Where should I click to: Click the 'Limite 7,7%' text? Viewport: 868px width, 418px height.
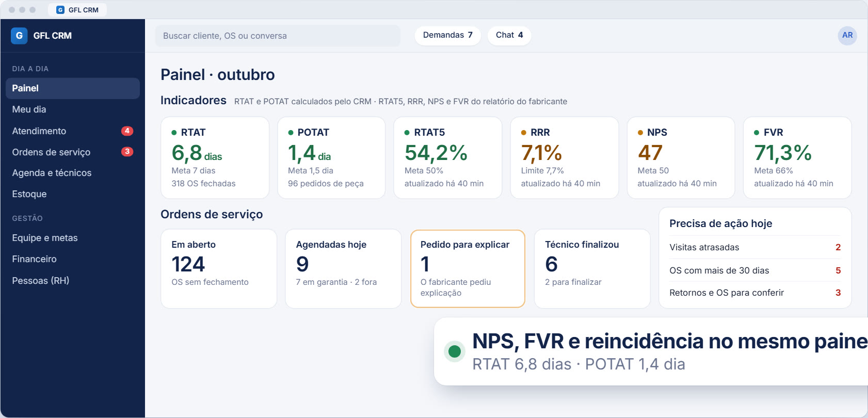542,170
